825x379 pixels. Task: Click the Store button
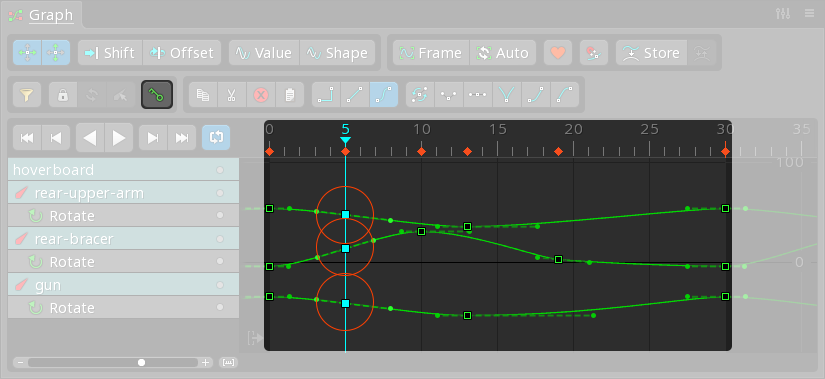point(651,53)
